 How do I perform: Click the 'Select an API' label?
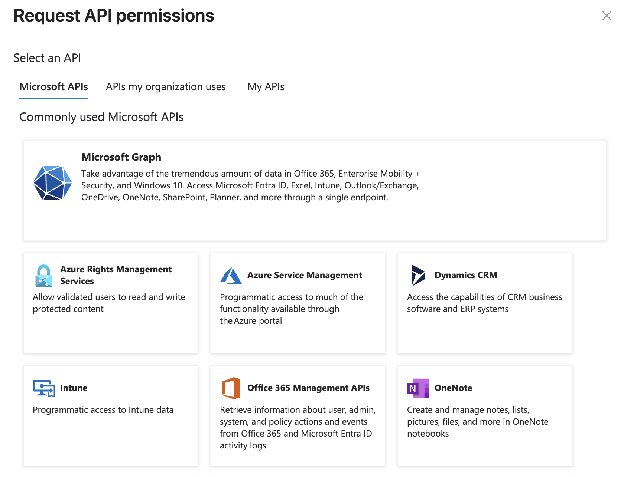click(x=47, y=58)
